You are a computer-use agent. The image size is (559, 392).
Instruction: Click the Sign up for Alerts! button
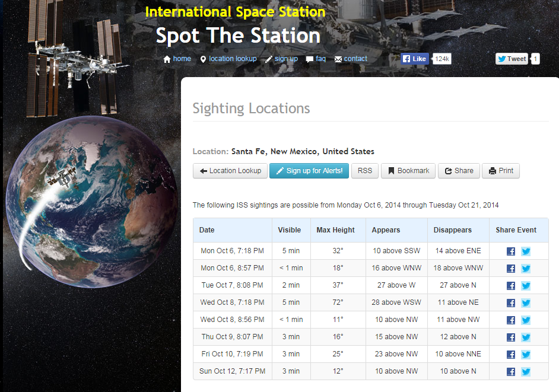(309, 171)
